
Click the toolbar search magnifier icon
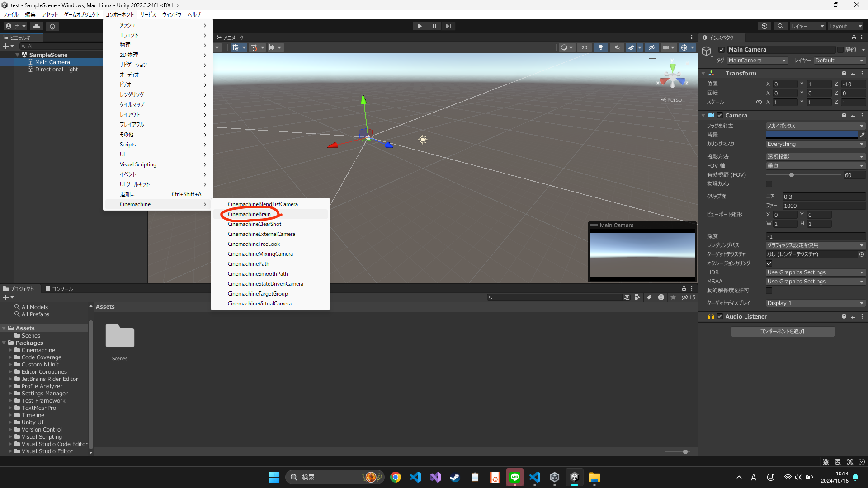781,26
